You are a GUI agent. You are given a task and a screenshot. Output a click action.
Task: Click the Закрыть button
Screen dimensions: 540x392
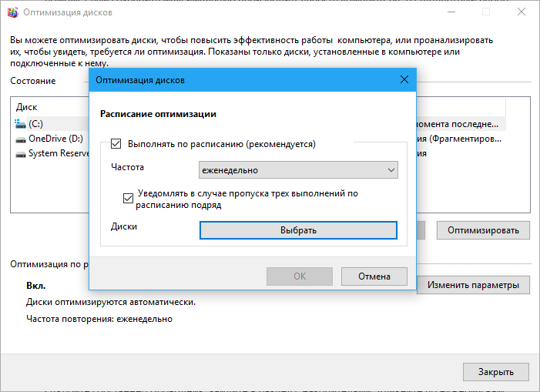(x=496, y=372)
